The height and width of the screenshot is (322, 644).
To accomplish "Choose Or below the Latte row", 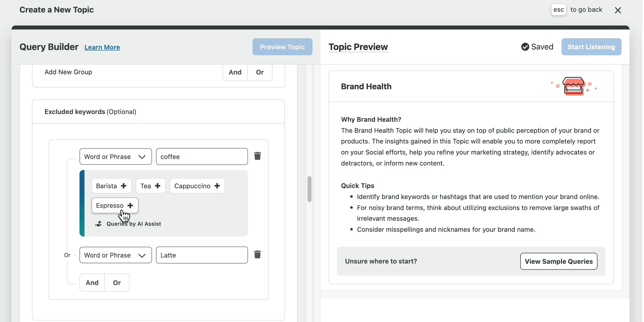I will 117,283.
